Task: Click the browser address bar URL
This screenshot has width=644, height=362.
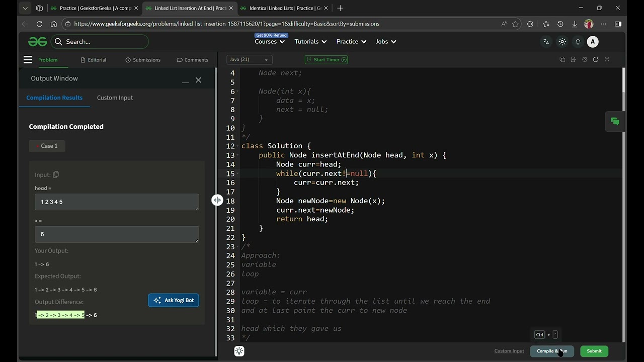Action: 226,24
